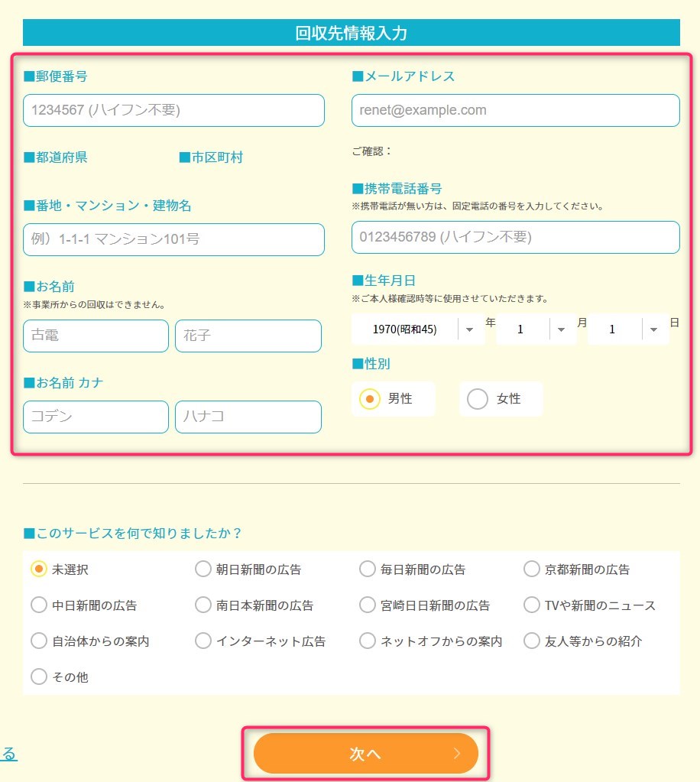Click the 郵便番号 postal code input field
This screenshot has width=700, height=782.
(x=173, y=110)
